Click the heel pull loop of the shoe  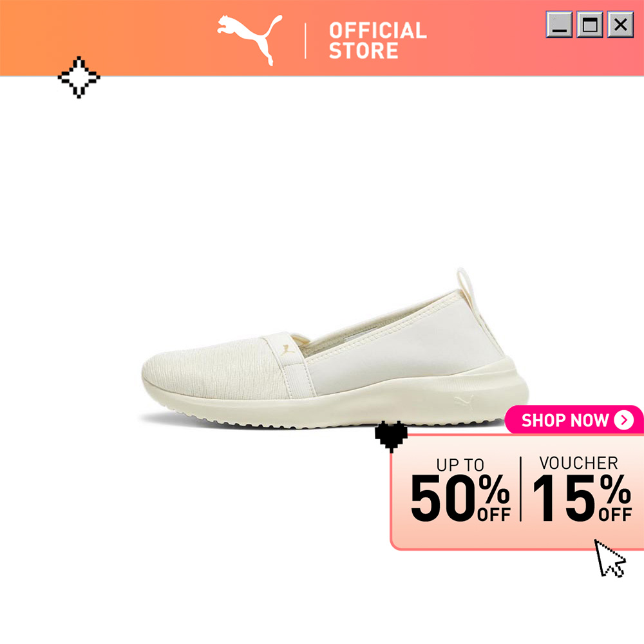(x=466, y=286)
